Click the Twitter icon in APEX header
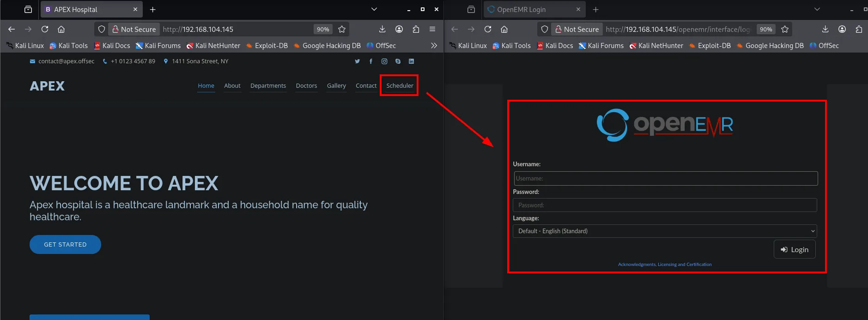 (357, 61)
